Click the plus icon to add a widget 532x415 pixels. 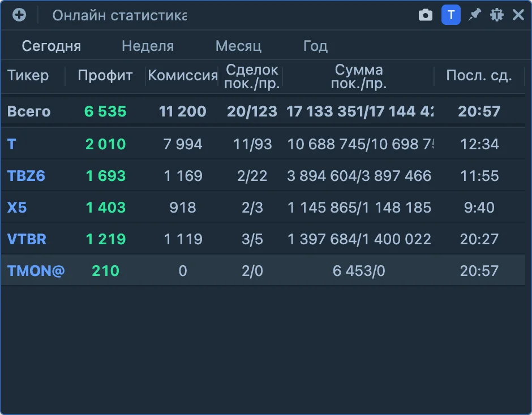click(19, 15)
